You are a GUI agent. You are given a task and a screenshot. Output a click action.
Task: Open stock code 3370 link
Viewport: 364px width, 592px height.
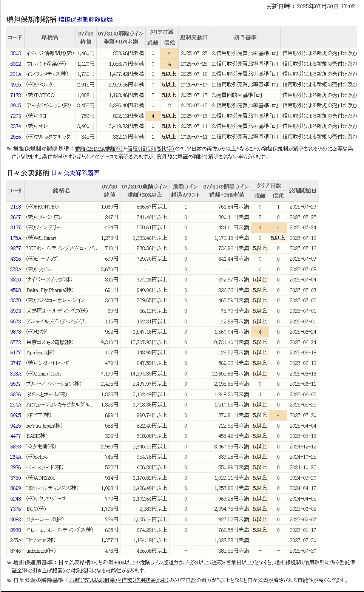(15, 300)
